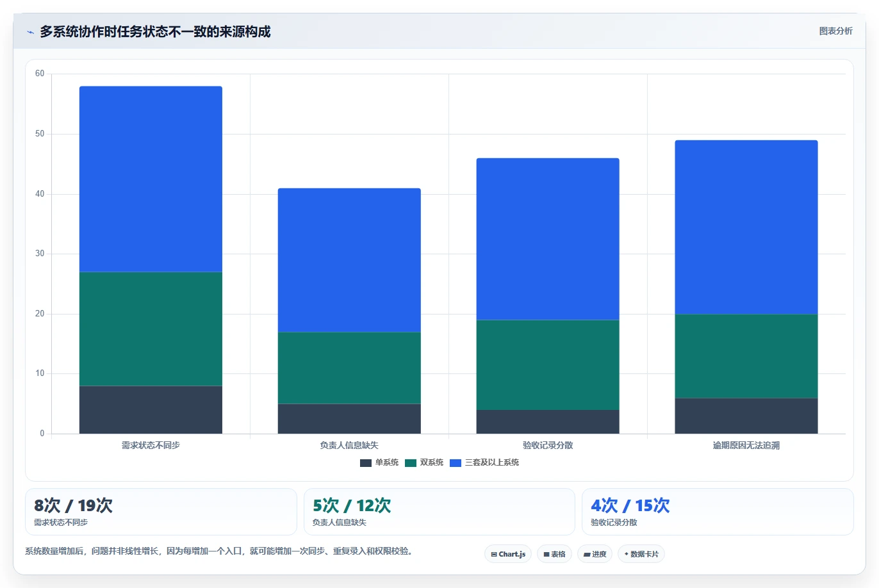Click the 图表分析 label in the header

pos(835,31)
